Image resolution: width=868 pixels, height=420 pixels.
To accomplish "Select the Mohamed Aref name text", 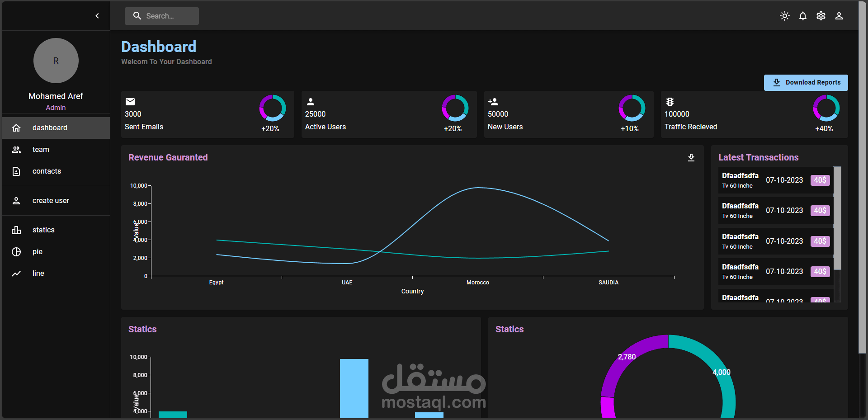I will [x=56, y=96].
